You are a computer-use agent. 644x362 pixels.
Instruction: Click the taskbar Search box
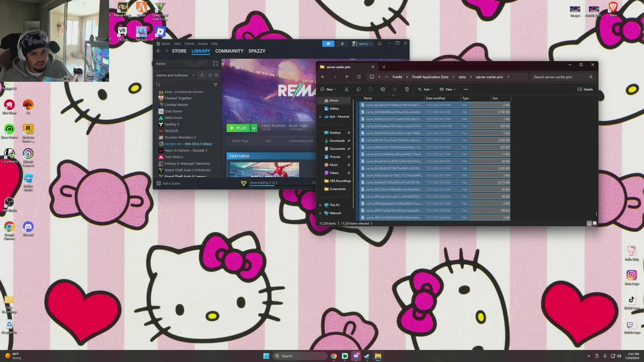(299, 356)
